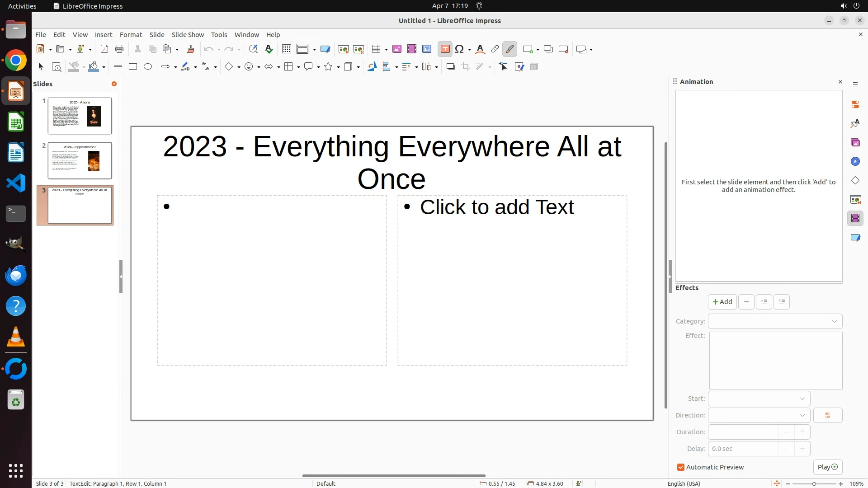868x488 pixels.
Task: Click the Insert Image icon
Action: tap(397, 49)
